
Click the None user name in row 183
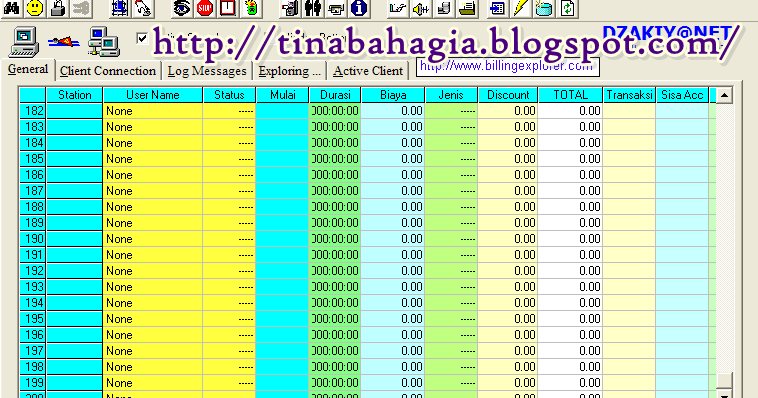point(153,127)
